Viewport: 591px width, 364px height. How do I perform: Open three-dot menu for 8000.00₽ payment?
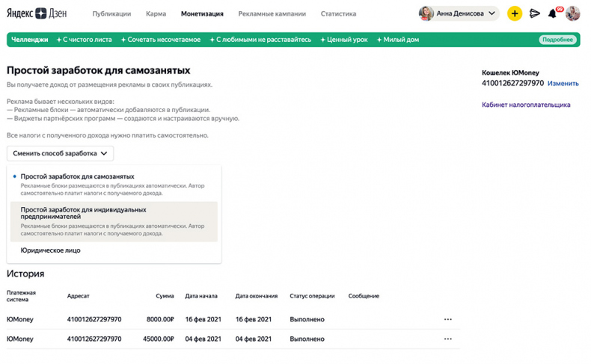tap(447, 319)
